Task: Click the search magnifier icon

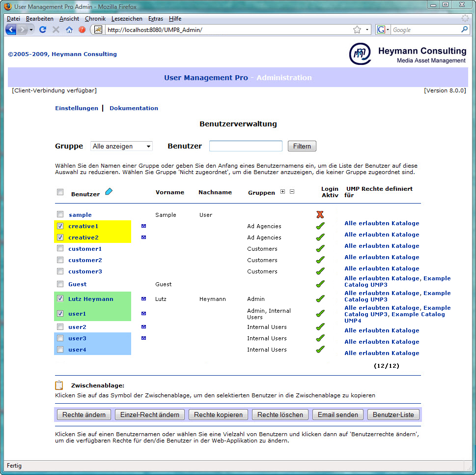Action: click(x=465, y=30)
